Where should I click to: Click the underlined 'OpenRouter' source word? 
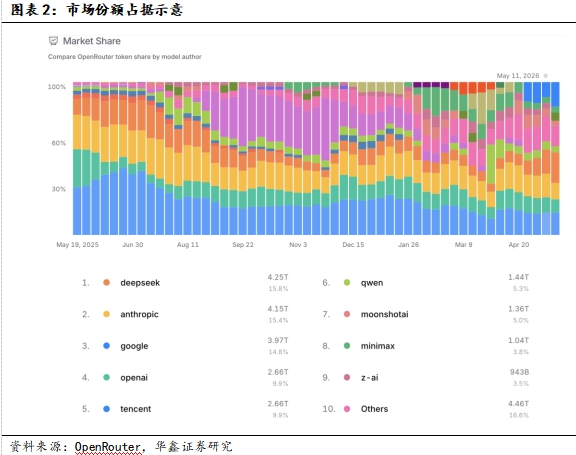108,447
